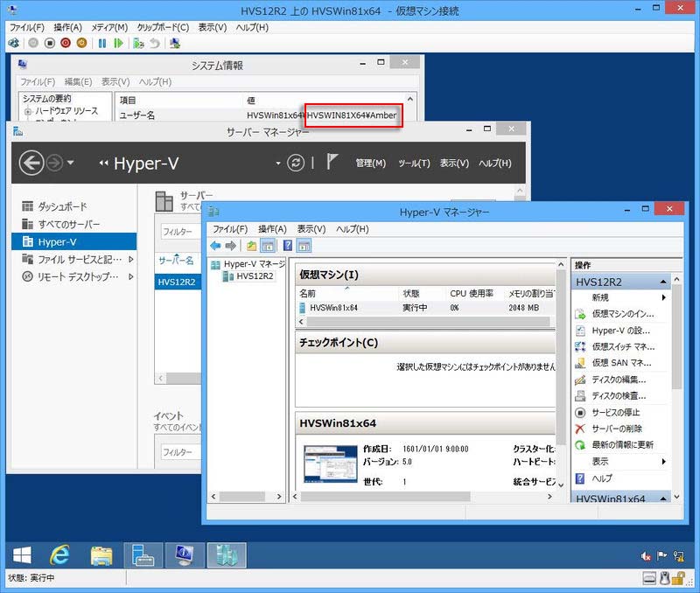Click the Up one level folder icon
Image resolution: width=700 pixels, height=593 pixels.
[x=251, y=246]
